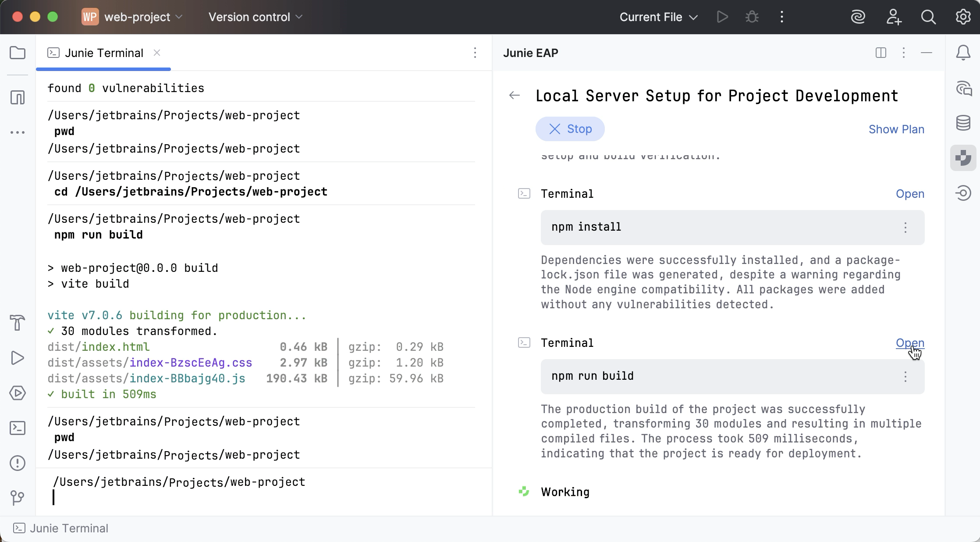This screenshot has width=980, height=542.
Task: Close the Junie Terminal tab
Action: coord(157,53)
